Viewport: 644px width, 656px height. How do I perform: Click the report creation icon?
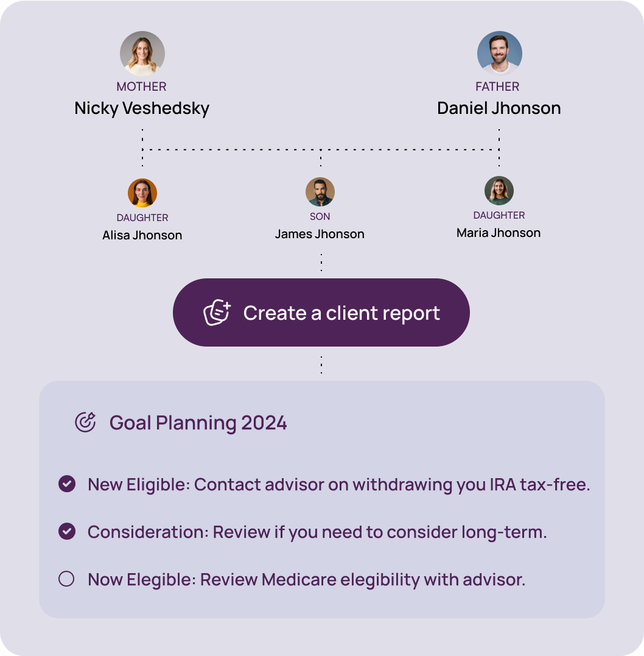[215, 312]
